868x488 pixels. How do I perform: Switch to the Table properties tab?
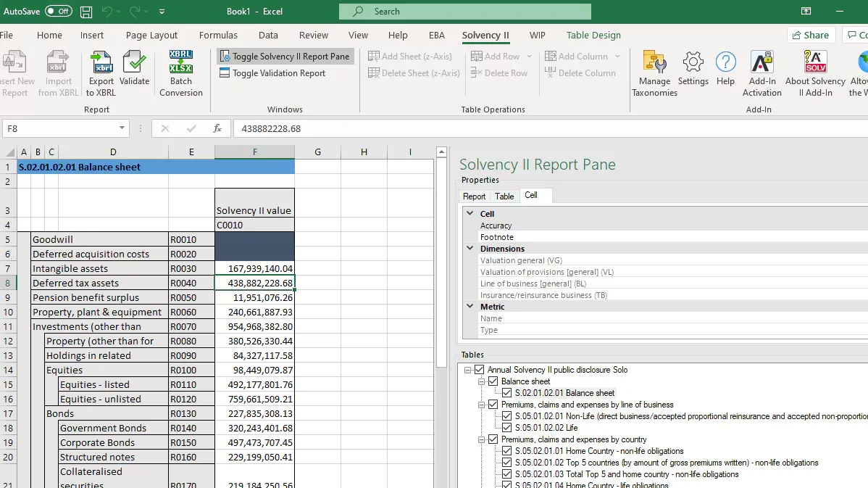point(504,196)
